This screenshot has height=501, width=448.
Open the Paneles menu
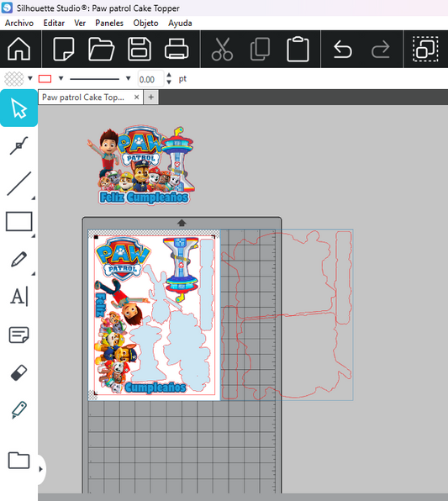[109, 24]
